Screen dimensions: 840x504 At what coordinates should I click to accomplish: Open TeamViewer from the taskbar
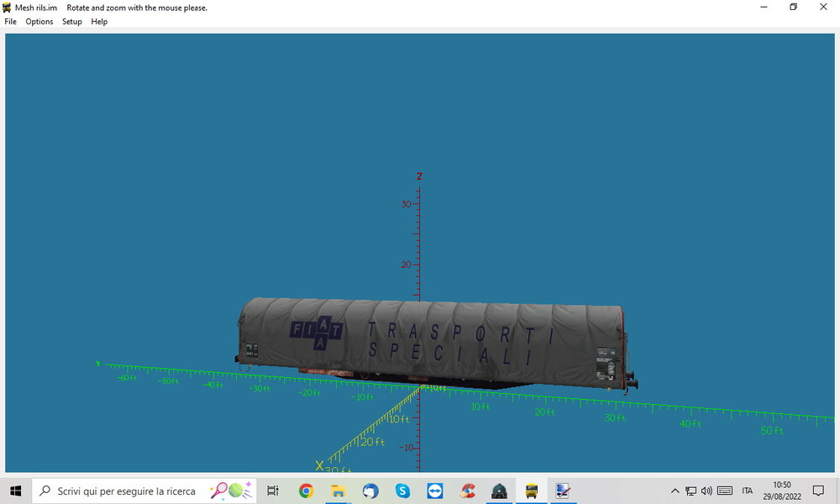point(435,491)
